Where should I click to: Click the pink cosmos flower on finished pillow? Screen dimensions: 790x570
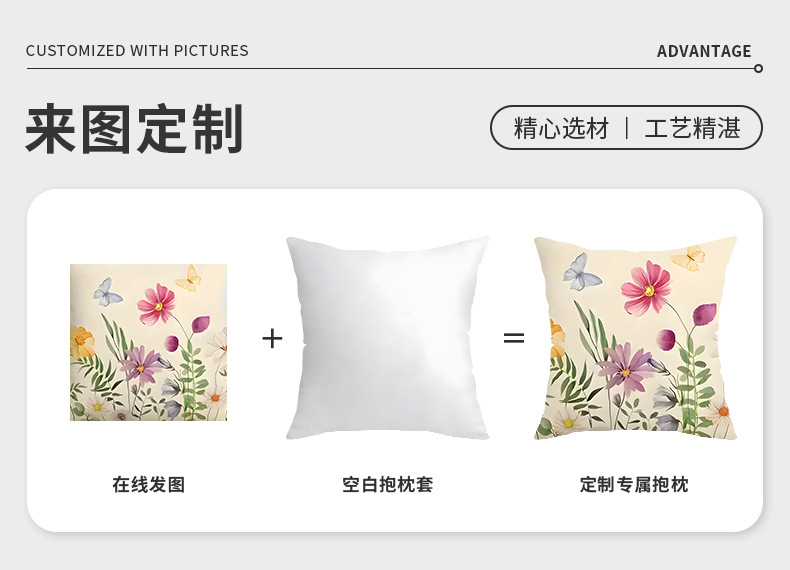pyautogui.click(x=646, y=288)
